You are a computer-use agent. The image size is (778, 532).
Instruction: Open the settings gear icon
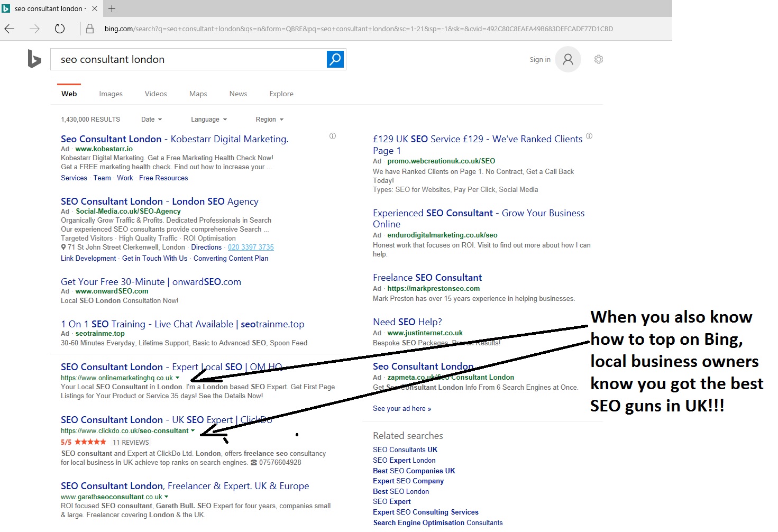[x=599, y=59]
